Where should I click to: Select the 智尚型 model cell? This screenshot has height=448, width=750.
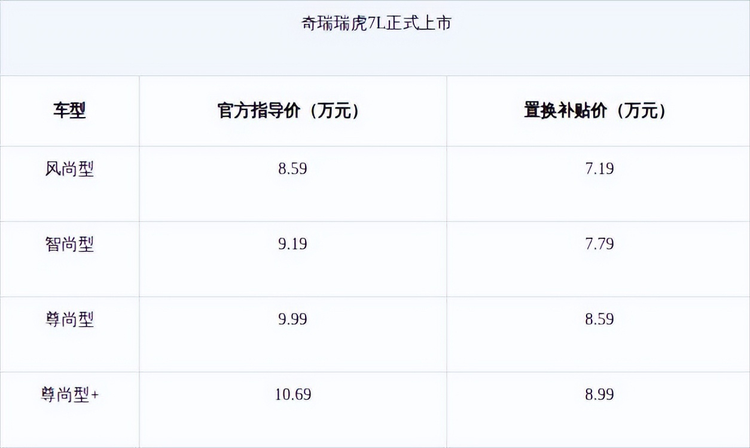70,244
